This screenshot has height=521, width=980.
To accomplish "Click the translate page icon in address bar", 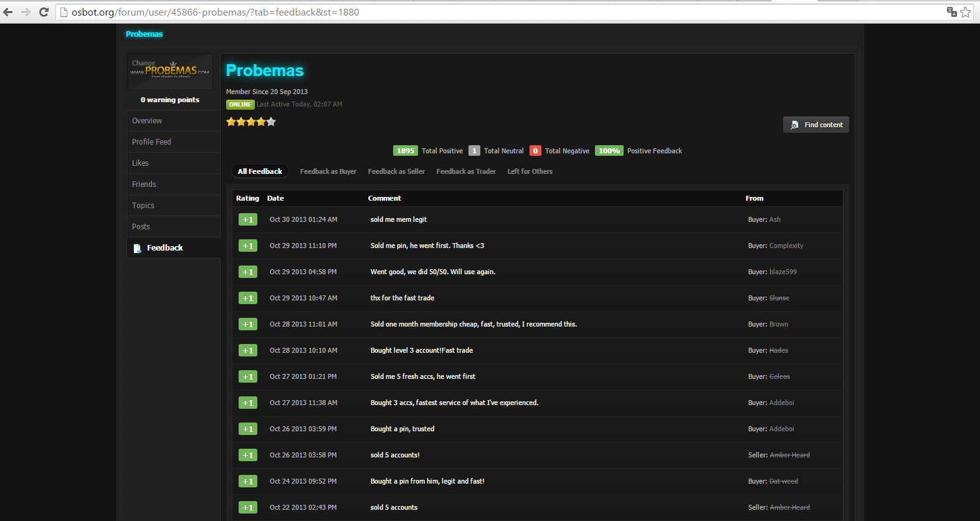I will pos(952,12).
